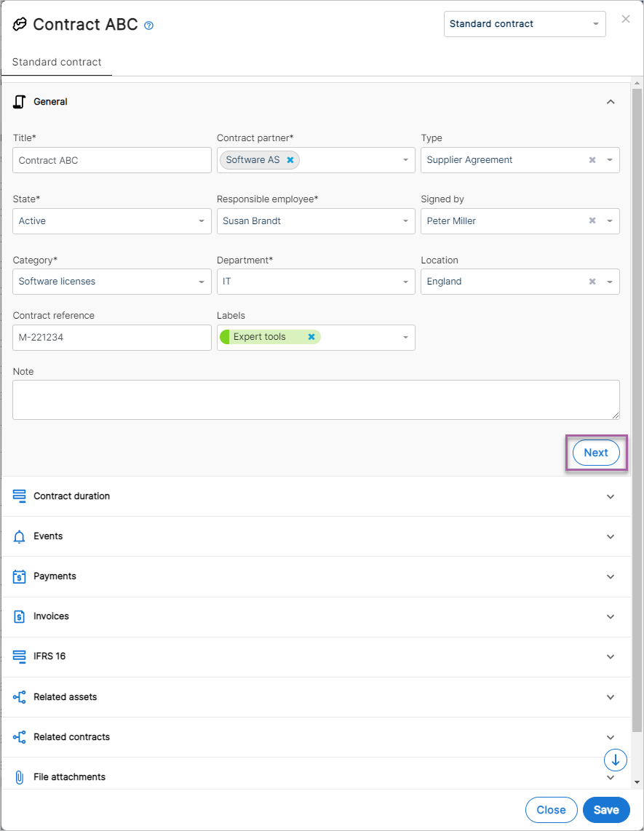
Task: Remove the Expert tools label
Action: (311, 337)
